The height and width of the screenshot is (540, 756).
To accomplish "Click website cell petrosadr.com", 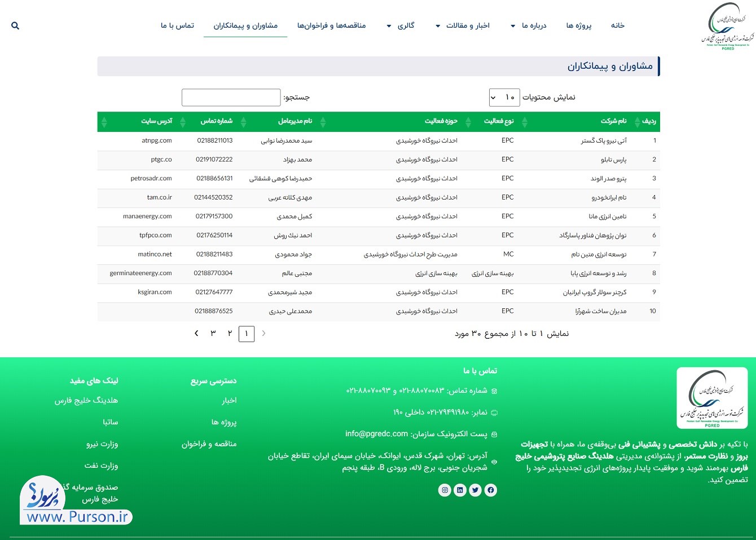I will tap(151, 178).
